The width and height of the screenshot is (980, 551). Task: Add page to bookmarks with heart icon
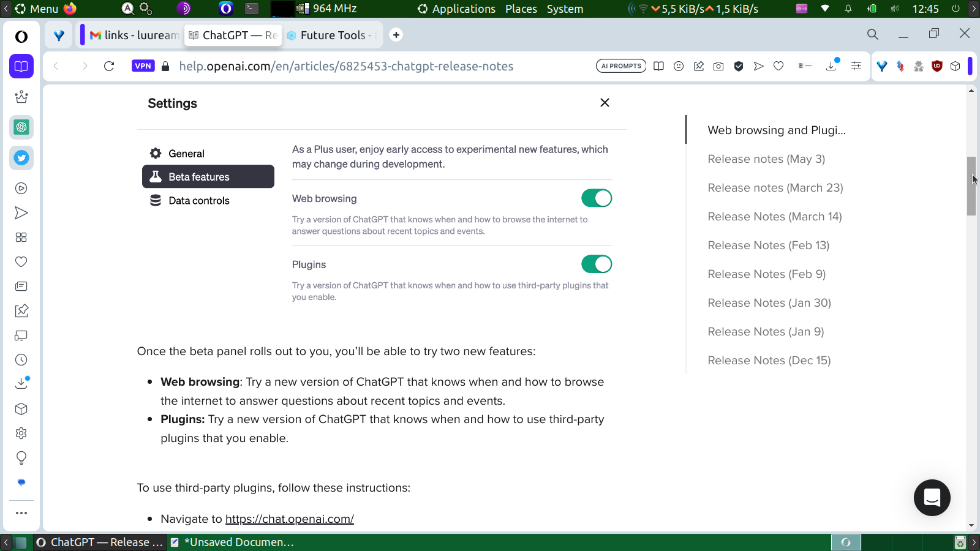coord(778,66)
